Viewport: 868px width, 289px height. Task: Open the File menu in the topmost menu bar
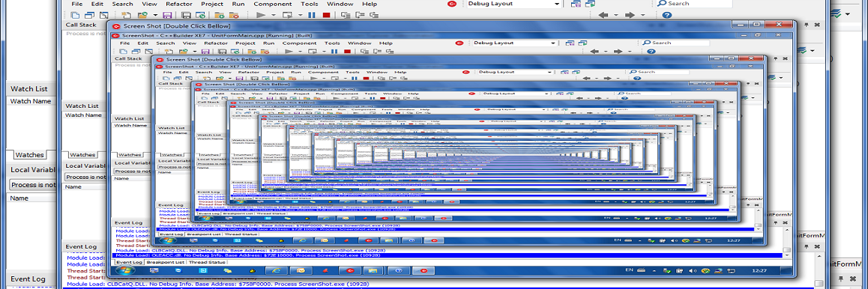coord(77,4)
